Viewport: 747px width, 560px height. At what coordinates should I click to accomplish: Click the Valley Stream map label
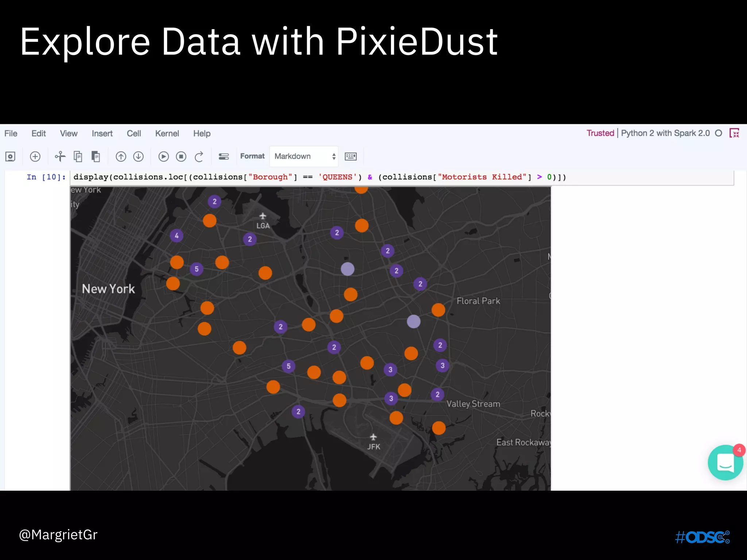(x=473, y=404)
